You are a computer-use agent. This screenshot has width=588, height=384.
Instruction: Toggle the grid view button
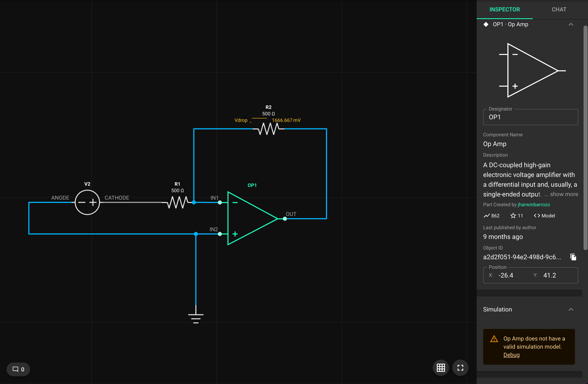point(441,368)
